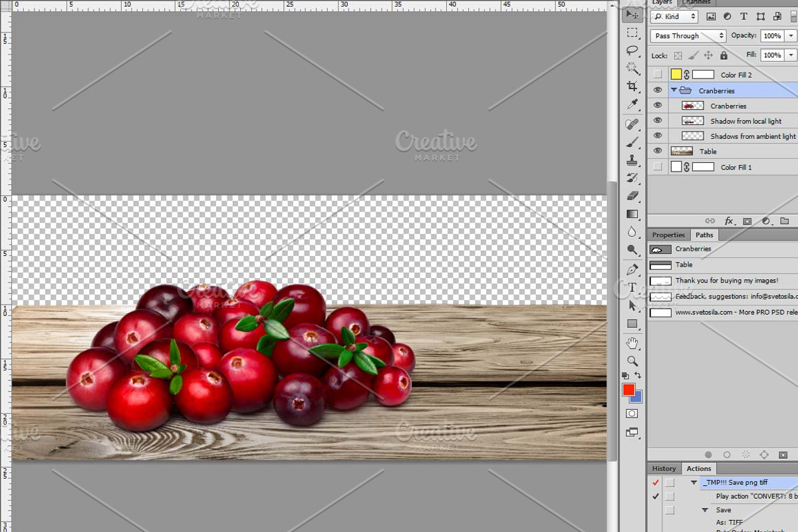Fill path with foreground color
Image resolution: width=798 pixels, height=532 pixels.
708,455
